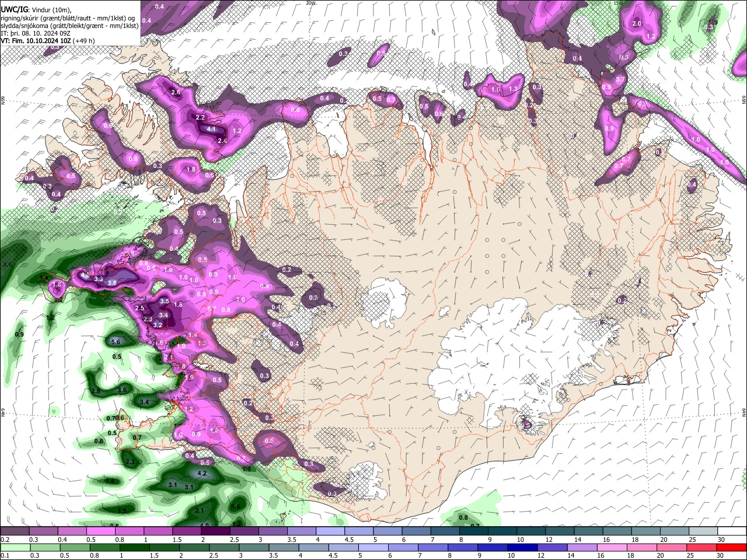
Task: Pick the snow scale swatch between 6 and 7
Action: point(416,531)
